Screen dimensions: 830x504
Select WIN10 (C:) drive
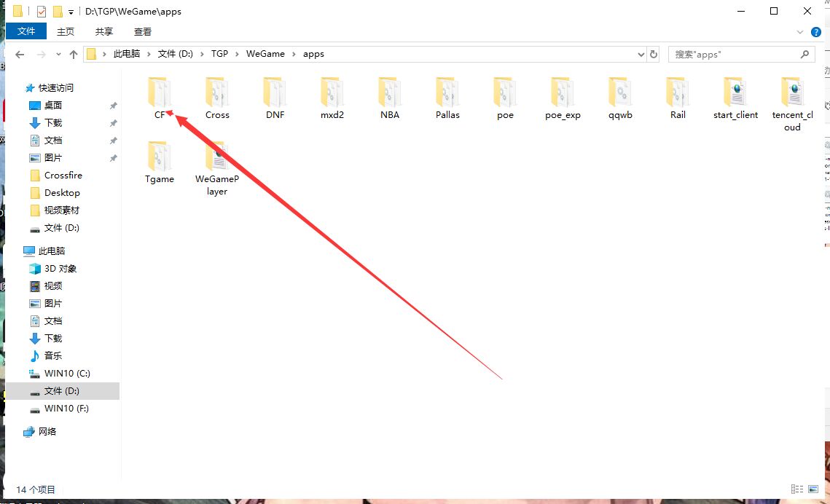coord(67,373)
